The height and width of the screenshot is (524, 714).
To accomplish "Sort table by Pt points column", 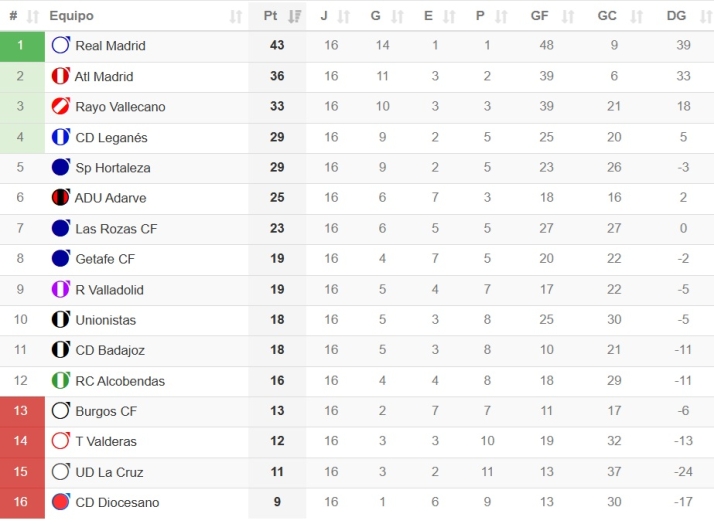I will pyautogui.click(x=277, y=16).
